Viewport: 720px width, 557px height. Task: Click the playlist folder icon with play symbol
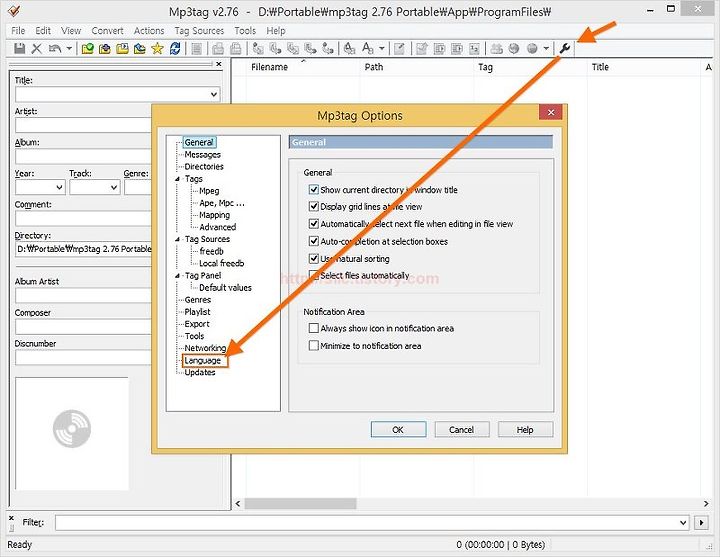coord(122,48)
